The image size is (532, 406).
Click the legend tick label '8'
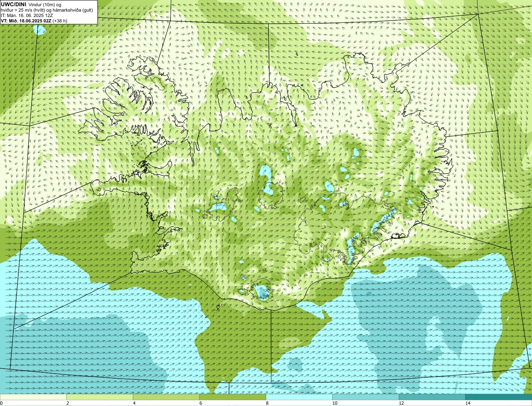pyautogui.click(x=267, y=403)
